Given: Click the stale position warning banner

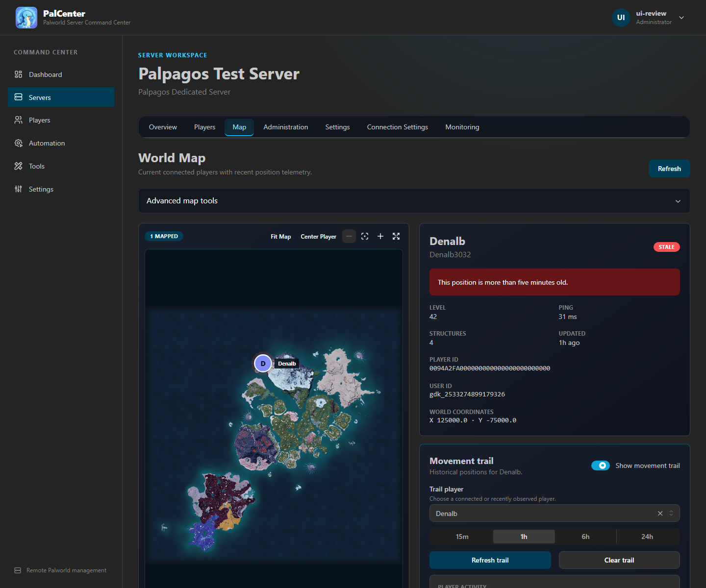Looking at the screenshot, I should 555,282.
